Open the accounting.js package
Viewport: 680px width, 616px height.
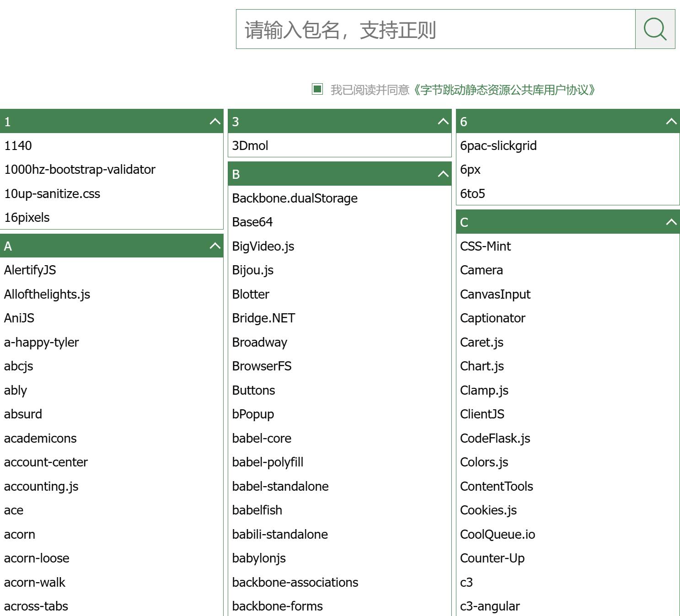[x=41, y=486]
